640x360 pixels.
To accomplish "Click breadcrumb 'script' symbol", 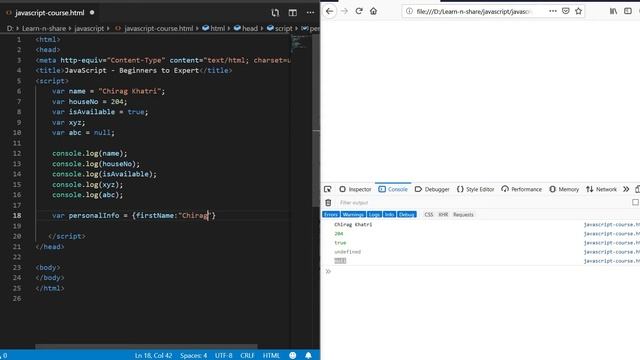I will [x=280, y=28].
